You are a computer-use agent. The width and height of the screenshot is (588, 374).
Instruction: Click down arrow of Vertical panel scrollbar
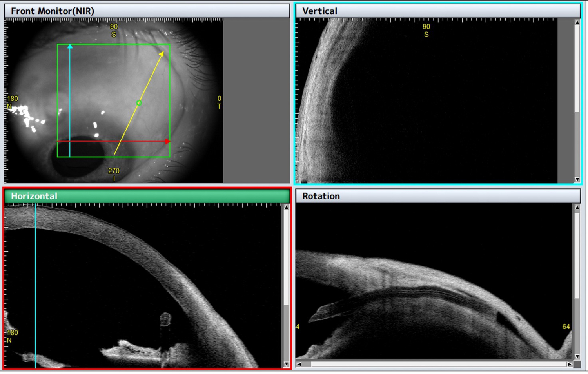click(x=577, y=179)
